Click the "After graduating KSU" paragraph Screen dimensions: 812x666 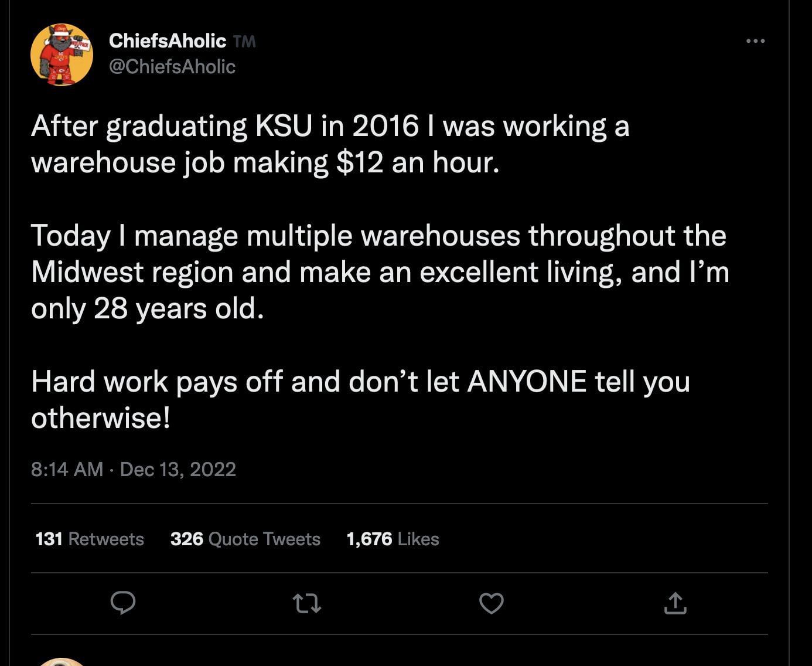[x=330, y=144]
